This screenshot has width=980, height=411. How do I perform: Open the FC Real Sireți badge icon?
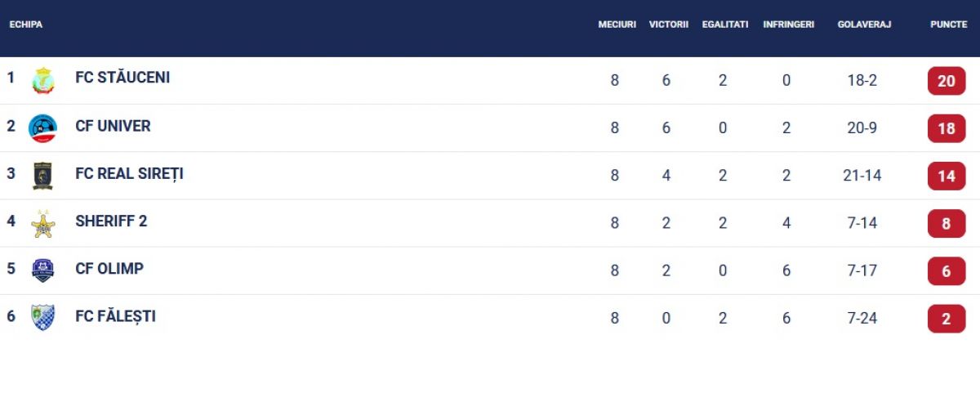coord(42,176)
